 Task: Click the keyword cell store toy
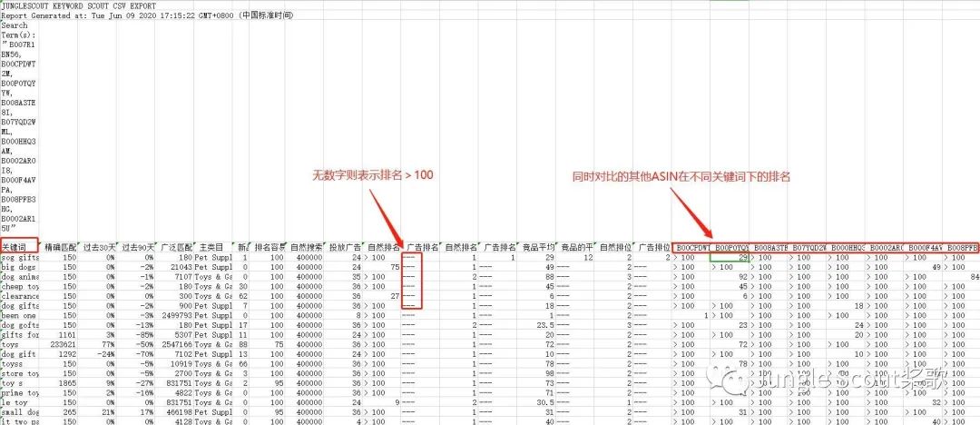coord(19,373)
